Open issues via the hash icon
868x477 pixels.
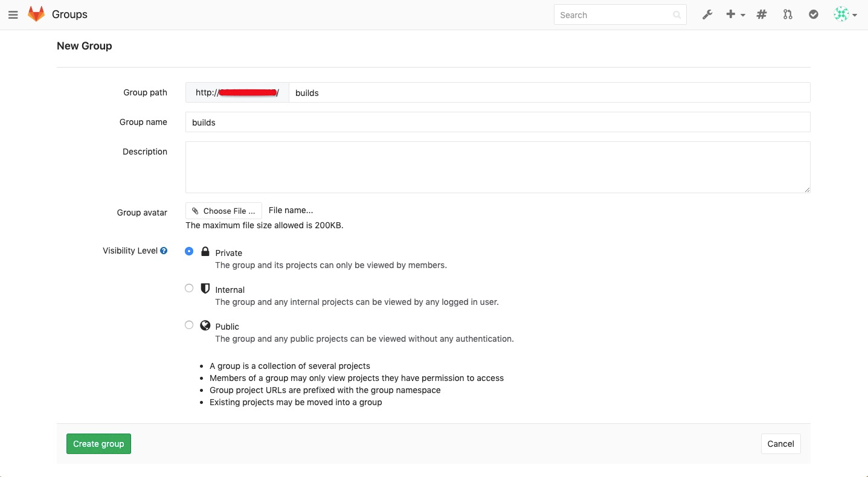coord(762,14)
